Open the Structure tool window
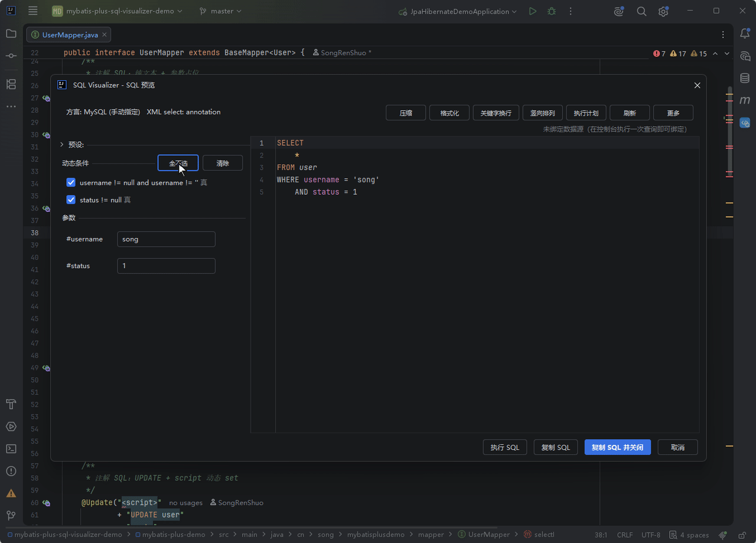Image resolution: width=756 pixels, height=543 pixels. (11, 84)
